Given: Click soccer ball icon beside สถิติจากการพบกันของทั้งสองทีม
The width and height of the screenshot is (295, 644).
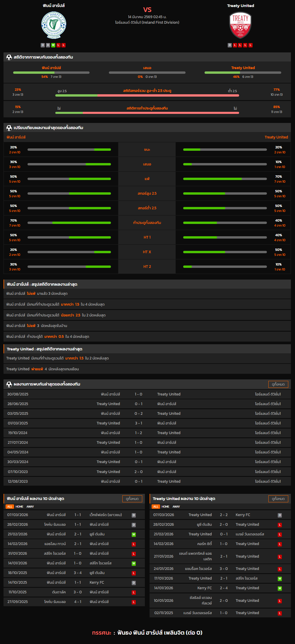Looking at the screenshot, I should click(9, 57).
